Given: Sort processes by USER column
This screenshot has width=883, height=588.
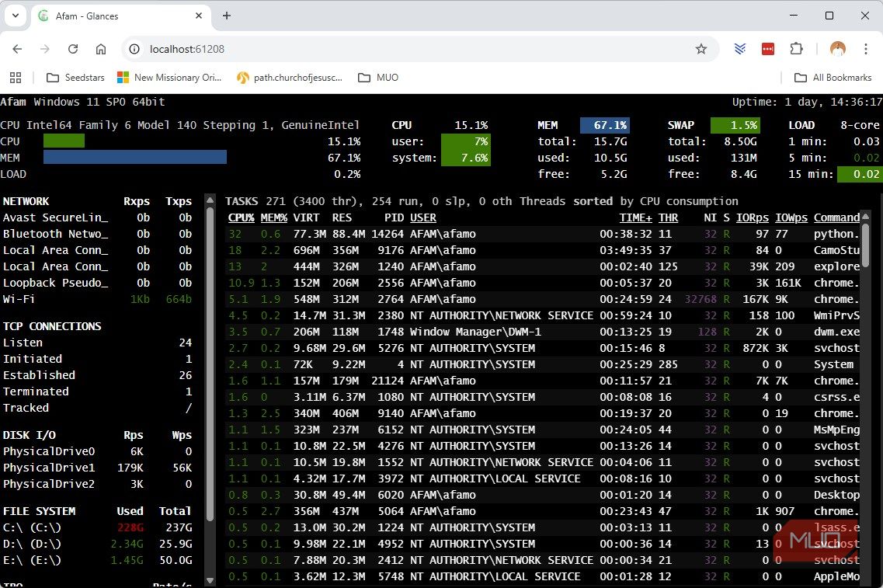Looking at the screenshot, I should coord(423,217).
